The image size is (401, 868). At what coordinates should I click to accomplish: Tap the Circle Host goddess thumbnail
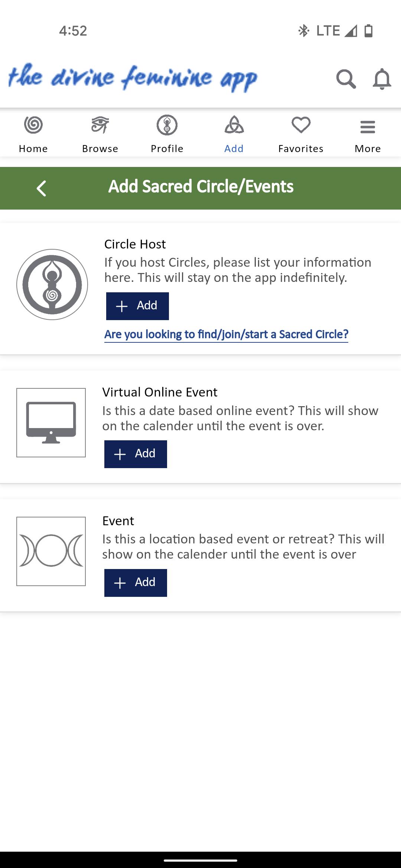point(52,285)
